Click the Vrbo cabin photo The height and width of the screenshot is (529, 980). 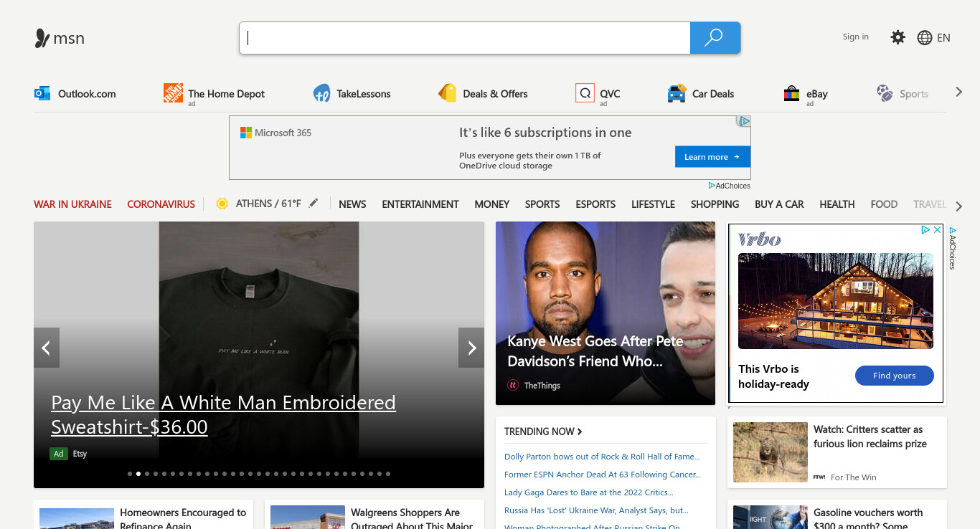[x=836, y=301]
